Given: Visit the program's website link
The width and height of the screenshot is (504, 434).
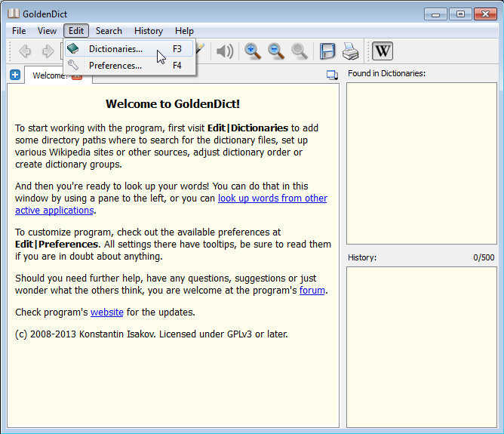Looking at the screenshot, I should click(x=106, y=312).
